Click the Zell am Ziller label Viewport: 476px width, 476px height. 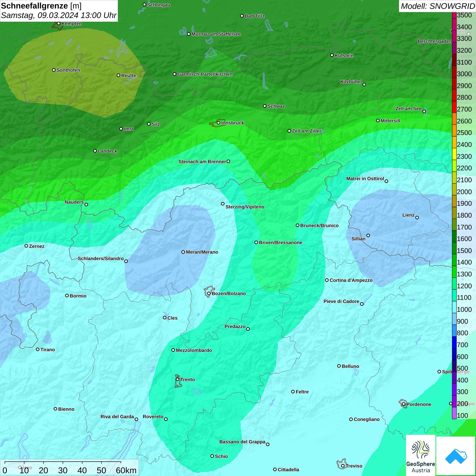tap(307, 131)
